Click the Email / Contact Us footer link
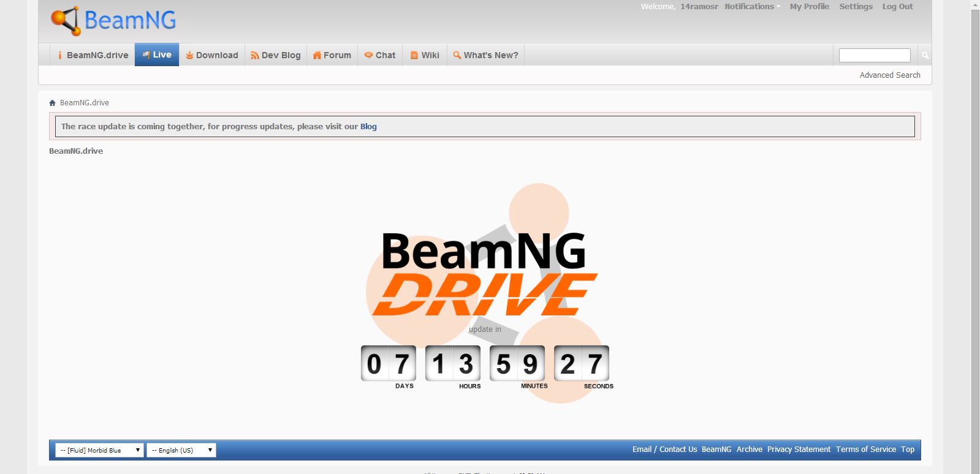 pyautogui.click(x=664, y=450)
